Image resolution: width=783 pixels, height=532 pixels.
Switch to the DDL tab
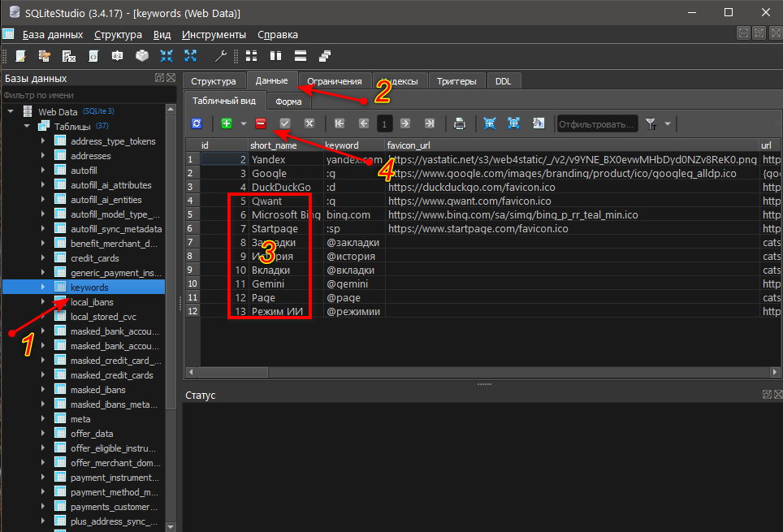coord(504,81)
